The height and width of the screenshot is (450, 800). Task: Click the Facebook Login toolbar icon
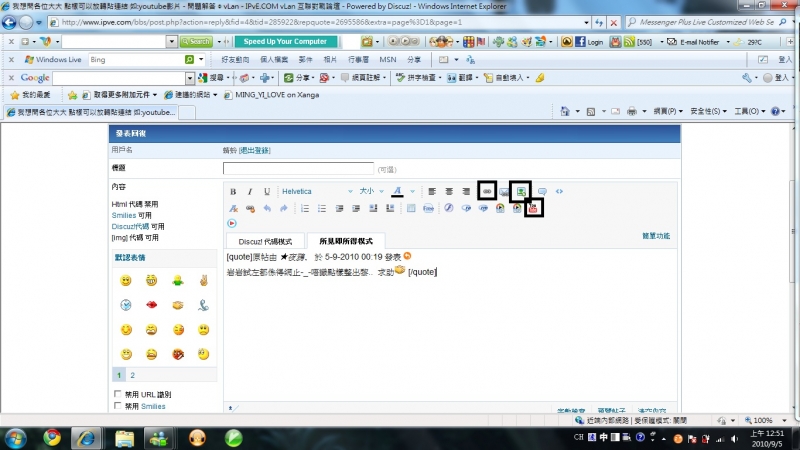pos(589,42)
